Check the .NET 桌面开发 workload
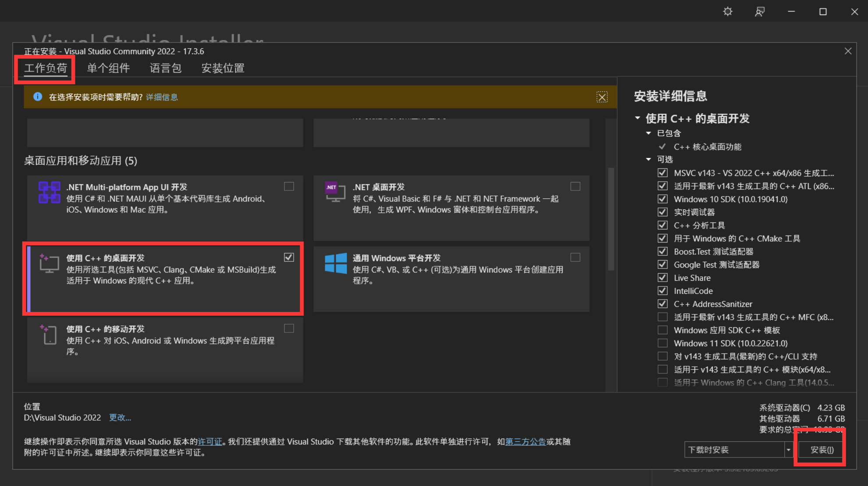Viewport: 868px width, 486px height. (575, 186)
